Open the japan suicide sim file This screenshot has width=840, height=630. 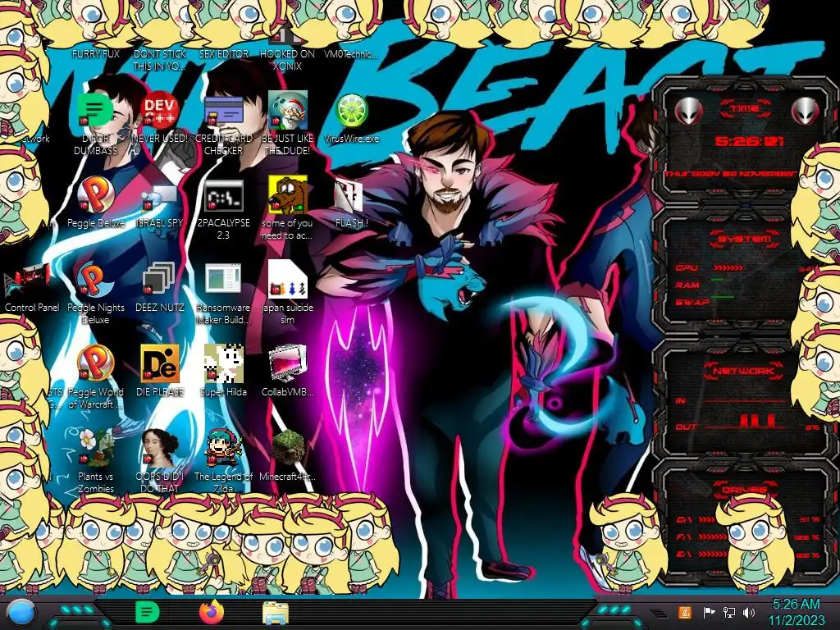pyautogui.click(x=288, y=279)
